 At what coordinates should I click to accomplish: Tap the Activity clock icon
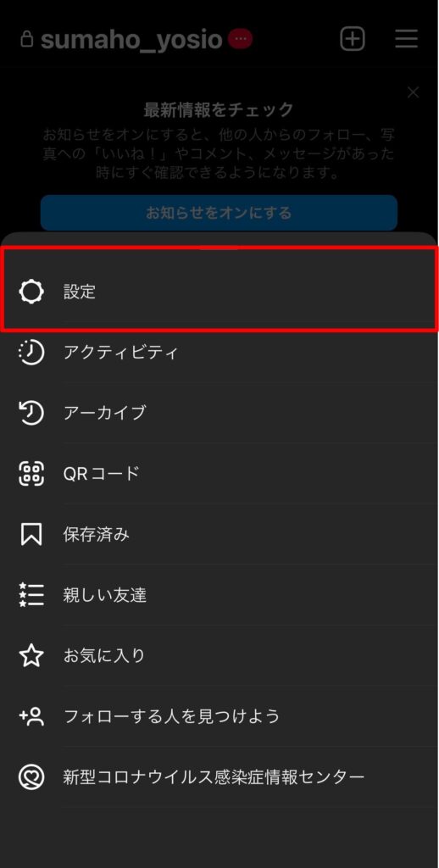point(31,352)
